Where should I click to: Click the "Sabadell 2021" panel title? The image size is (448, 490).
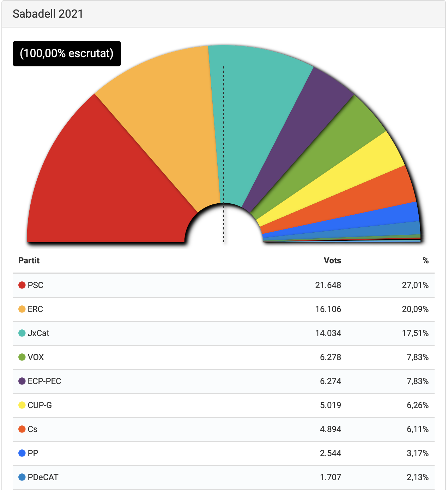[x=48, y=14]
